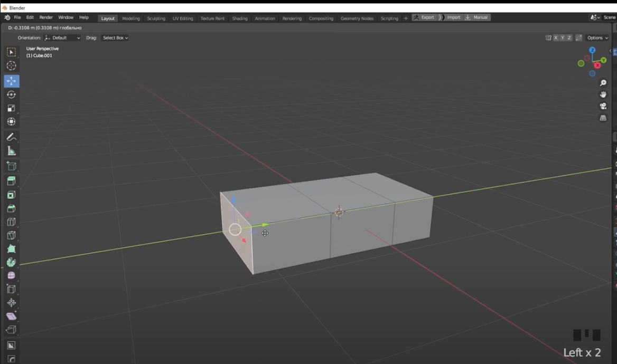Select the Smooth vertices tool
This screenshot has width=617, height=364.
click(11, 275)
